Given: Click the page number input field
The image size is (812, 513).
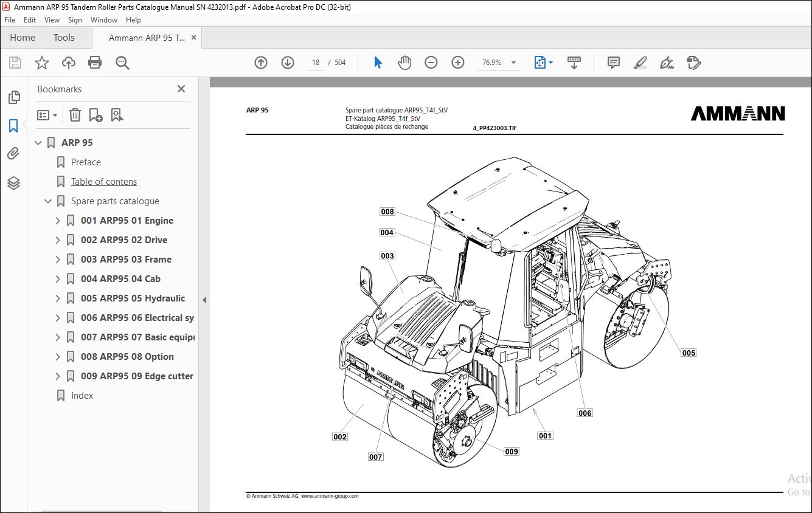Looking at the screenshot, I should pos(315,63).
